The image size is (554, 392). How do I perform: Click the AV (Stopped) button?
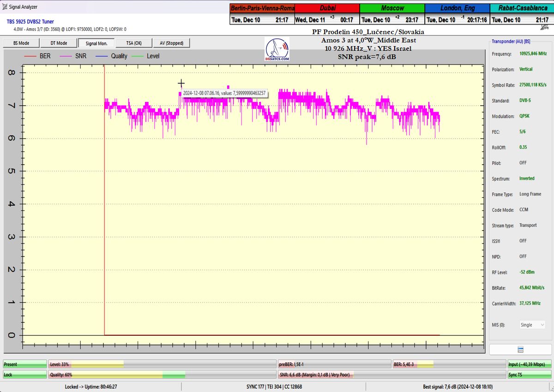pyautogui.click(x=171, y=43)
